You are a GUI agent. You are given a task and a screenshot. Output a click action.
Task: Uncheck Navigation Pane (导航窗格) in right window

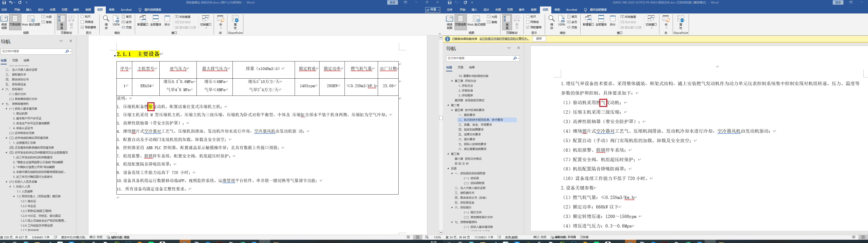coord(528,27)
